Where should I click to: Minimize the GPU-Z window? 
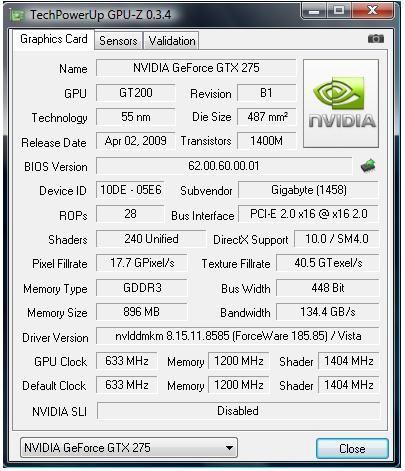pos(313,11)
